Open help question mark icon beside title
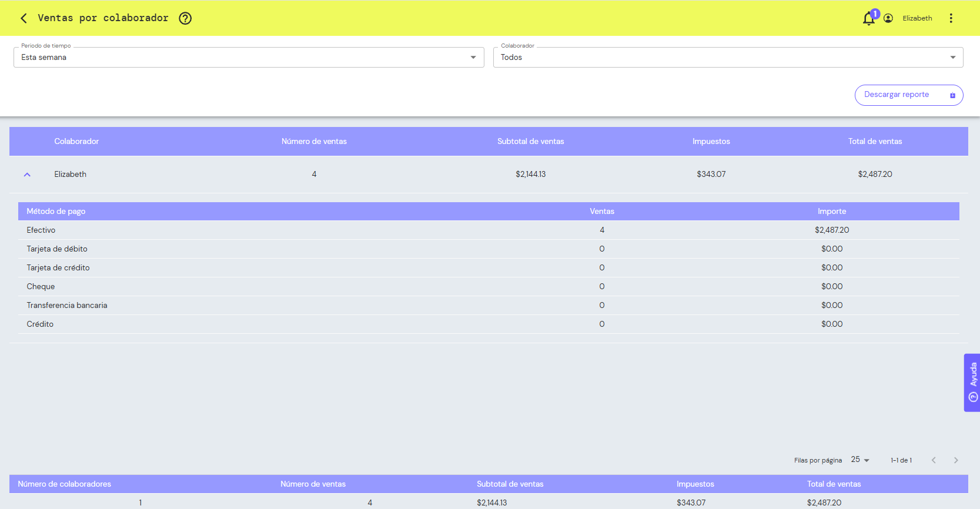The height and width of the screenshot is (509, 980). (185, 18)
